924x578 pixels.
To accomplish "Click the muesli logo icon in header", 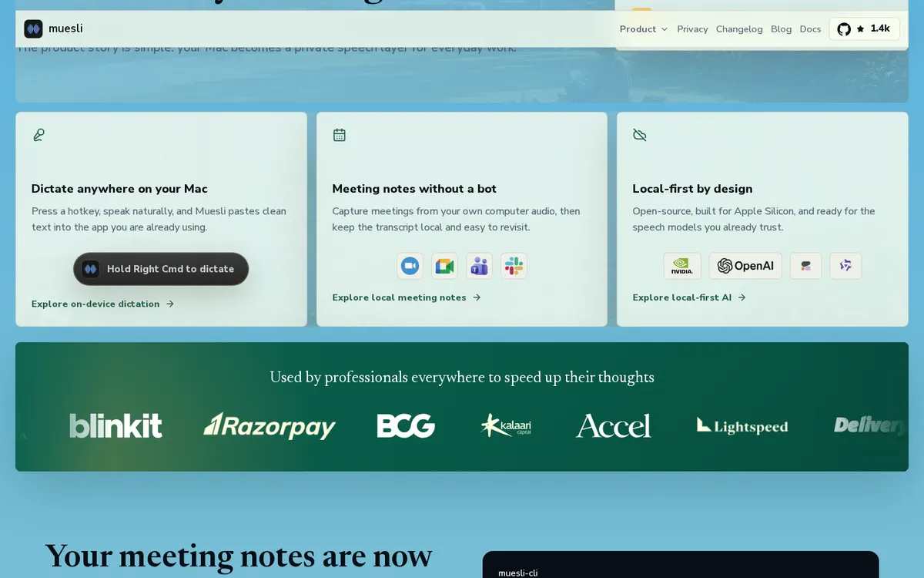I will tap(33, 29).
